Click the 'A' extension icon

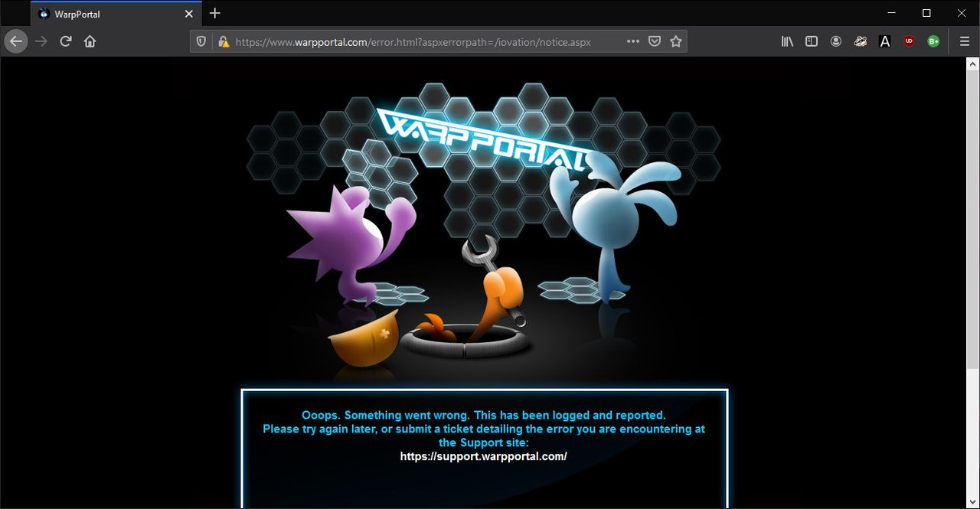point(885,41)
